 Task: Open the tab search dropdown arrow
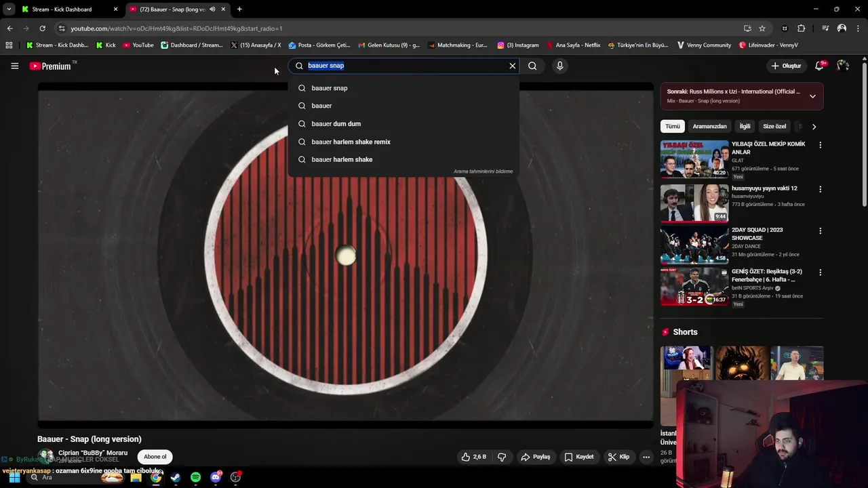click(9, 9)
